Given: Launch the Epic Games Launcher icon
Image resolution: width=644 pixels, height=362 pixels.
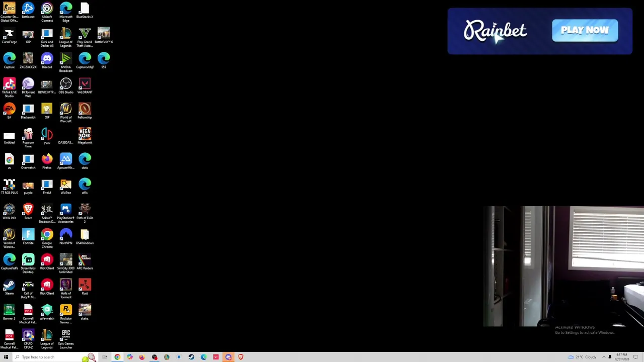Looking at the screenshot, I should [66, 339].
